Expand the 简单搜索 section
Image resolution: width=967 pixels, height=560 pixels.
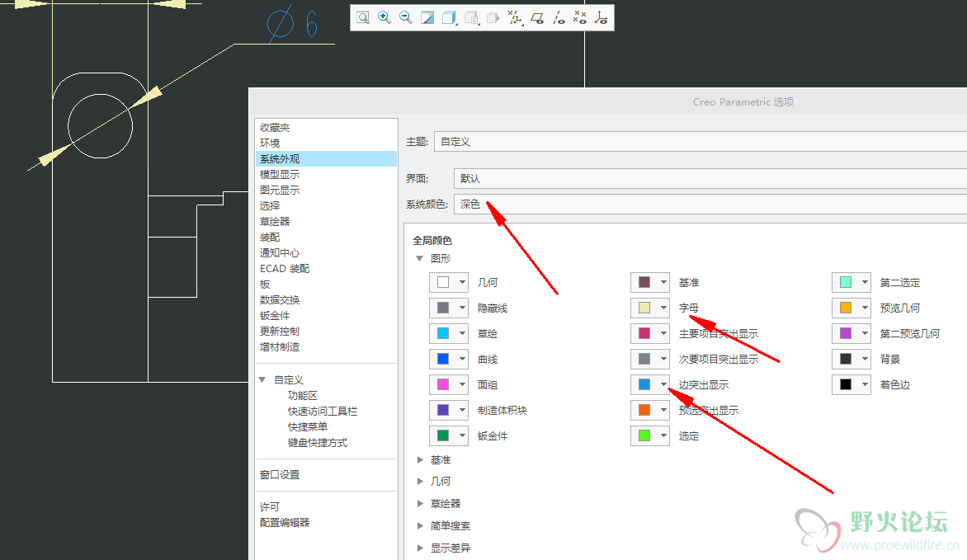point(420,526)
